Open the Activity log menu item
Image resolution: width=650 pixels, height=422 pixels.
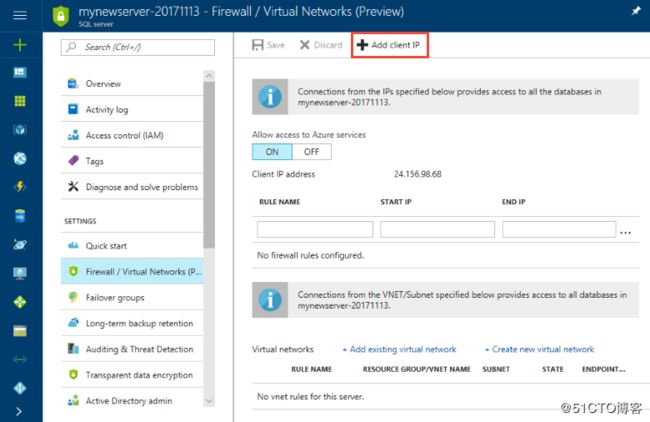[x=132, y=109]
